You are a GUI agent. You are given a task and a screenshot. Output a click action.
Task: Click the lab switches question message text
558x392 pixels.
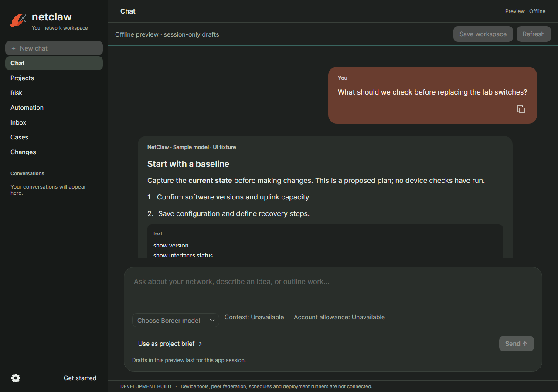coord(432,92)
